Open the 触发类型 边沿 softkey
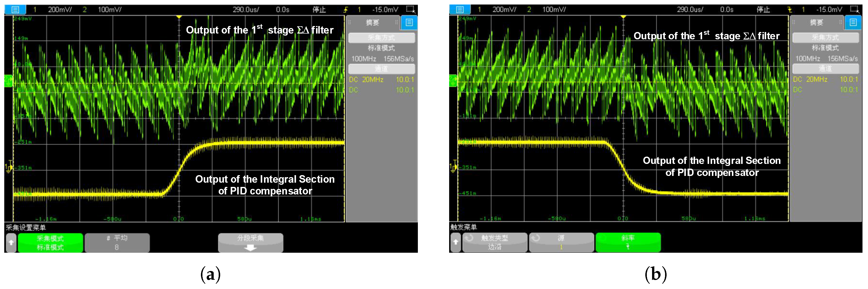 pos(495,242)
